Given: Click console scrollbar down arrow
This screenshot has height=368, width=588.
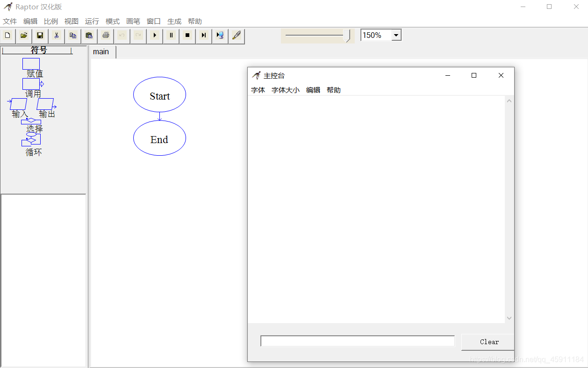Looking at the screenshot, I should coord(509,318).
